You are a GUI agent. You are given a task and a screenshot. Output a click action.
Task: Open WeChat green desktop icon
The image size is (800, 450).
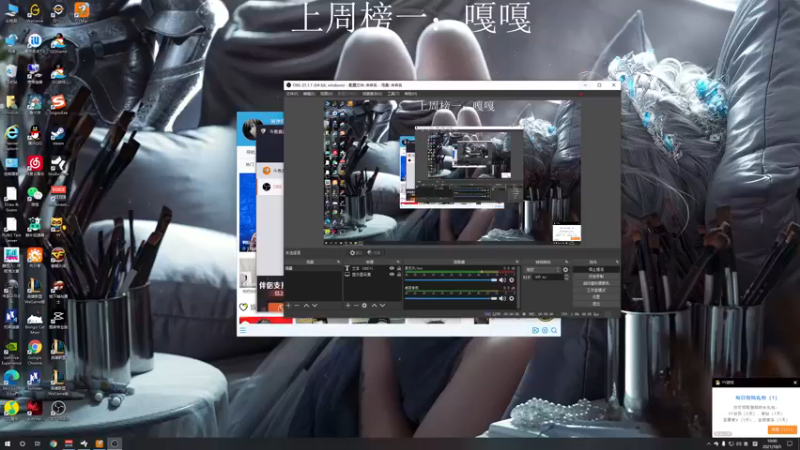[x=35, y=196]
